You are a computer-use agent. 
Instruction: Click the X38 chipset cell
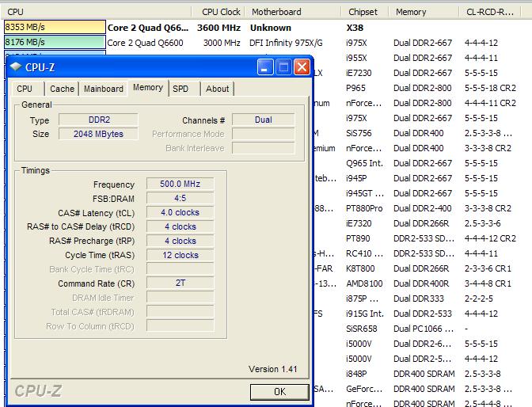pyautogui.click(x=355, y=28)
